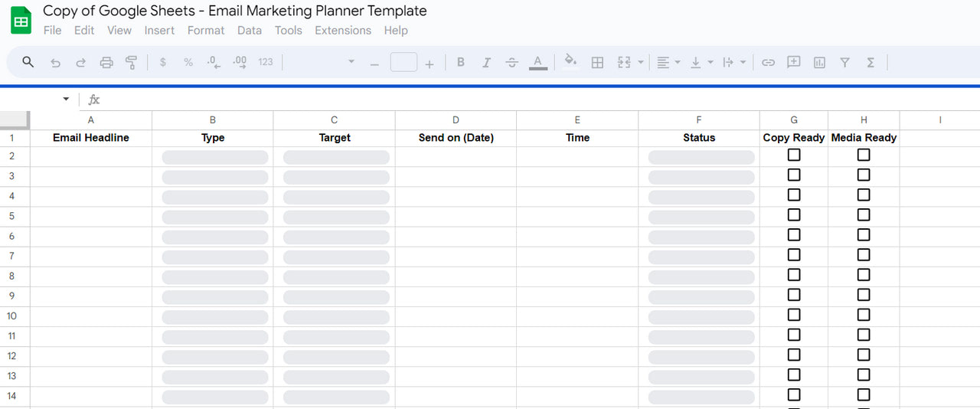Select column E header
Screen dimensions: 980x409
(577, 119)
